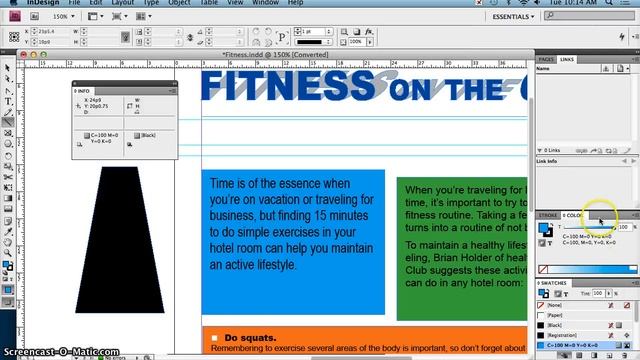The image size is (640, 360).
Task: Click the Wi-Fi icon in menu bar
Action: click(523, 3)
